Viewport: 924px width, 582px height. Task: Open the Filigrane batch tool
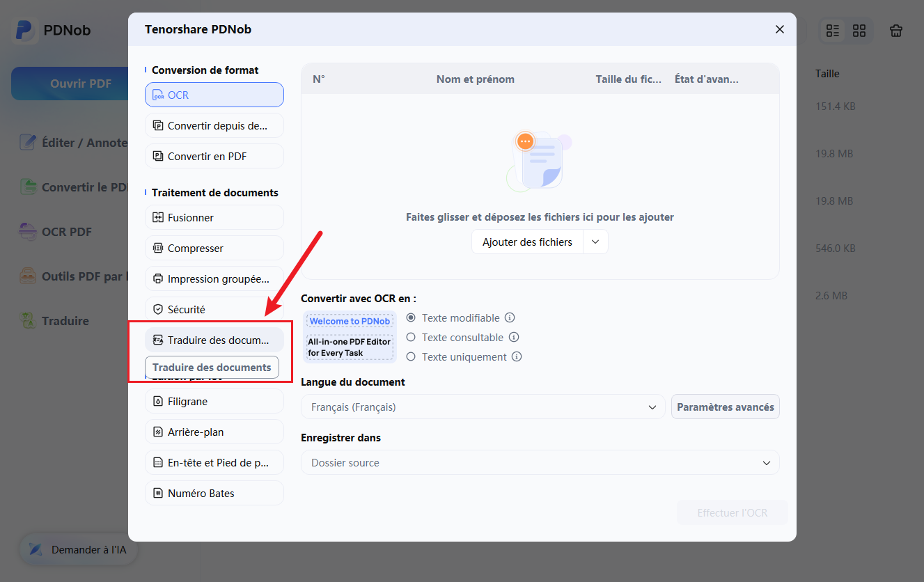(214, 401)
